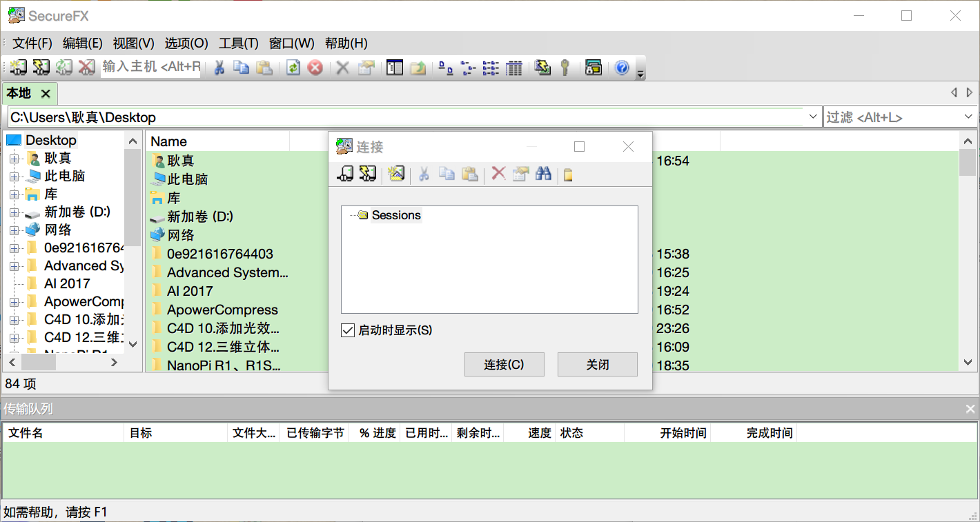
Task: Open the Keymap editor key icon
Action: tap(565, 67)
